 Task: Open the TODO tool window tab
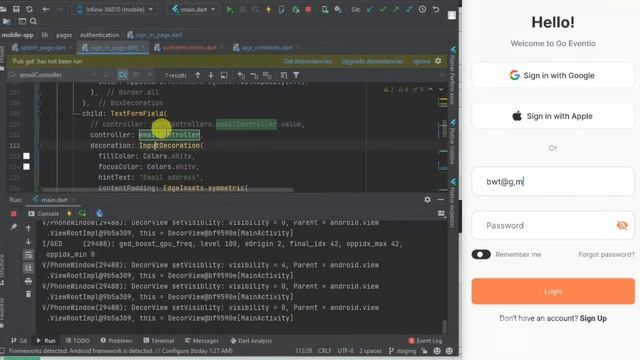[x=78, y=340]
